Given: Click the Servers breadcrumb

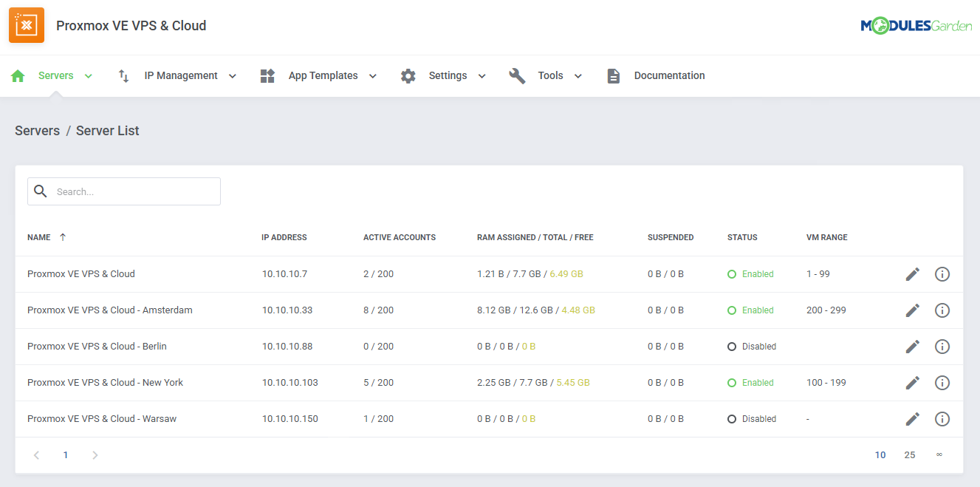Looking at the screenshot, I should [38, 131].
